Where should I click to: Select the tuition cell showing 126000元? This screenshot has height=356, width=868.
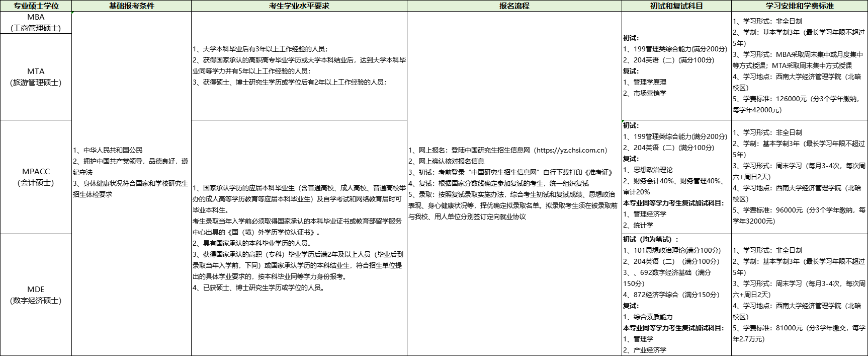[799, 65]
